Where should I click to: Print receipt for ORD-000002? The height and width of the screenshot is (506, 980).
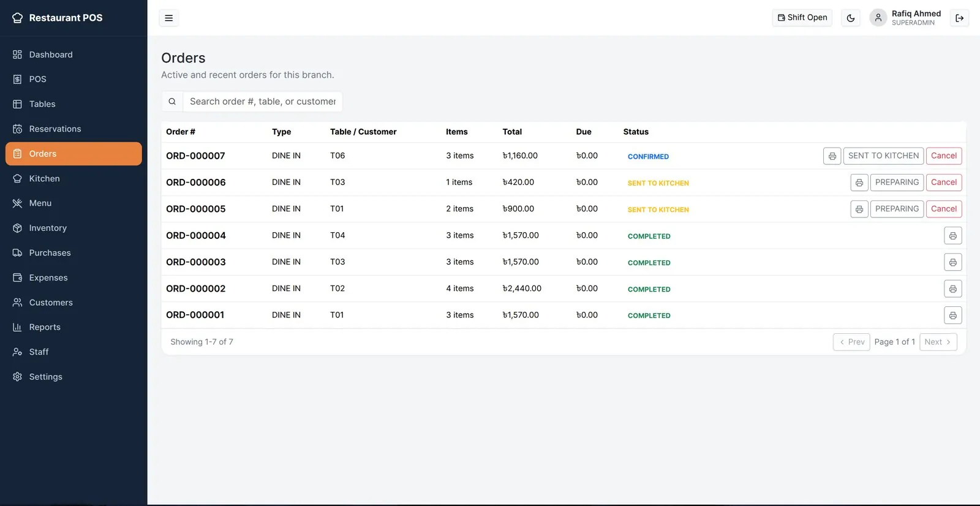click(952, 289)
